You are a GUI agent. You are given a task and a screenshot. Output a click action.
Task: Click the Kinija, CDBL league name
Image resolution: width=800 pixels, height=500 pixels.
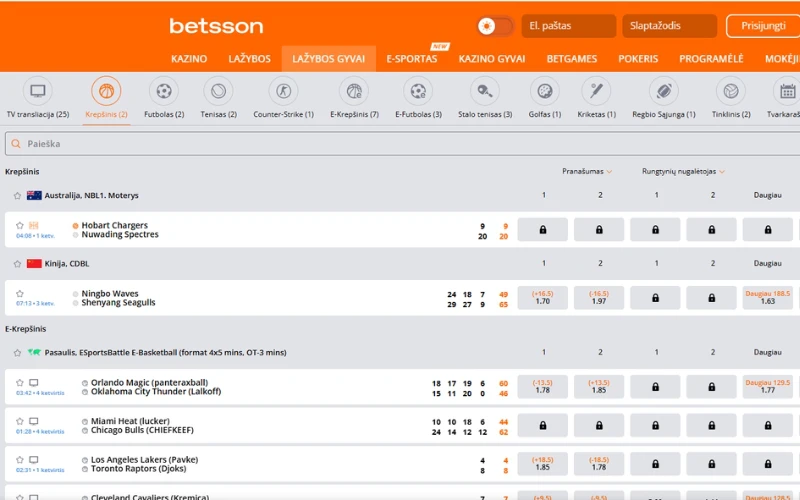pos(67,264)
